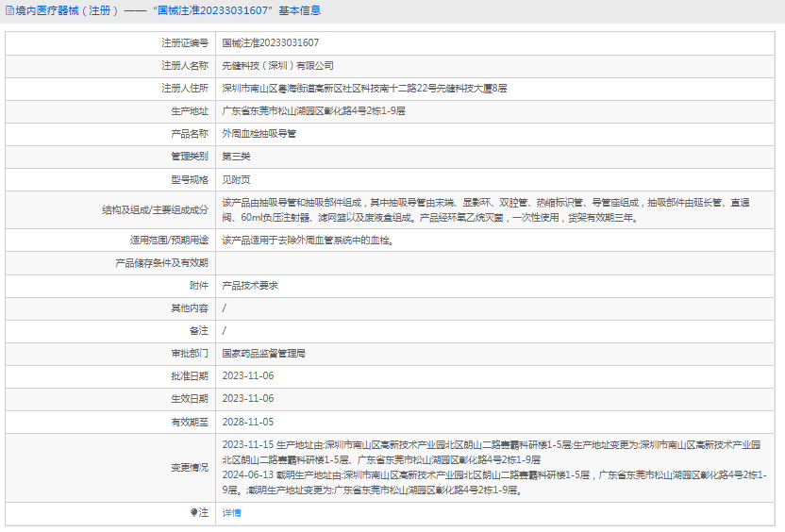Screen dimensions: 785x532
Task: Click the 注册证编号 row label
Action: coord(185,43)
